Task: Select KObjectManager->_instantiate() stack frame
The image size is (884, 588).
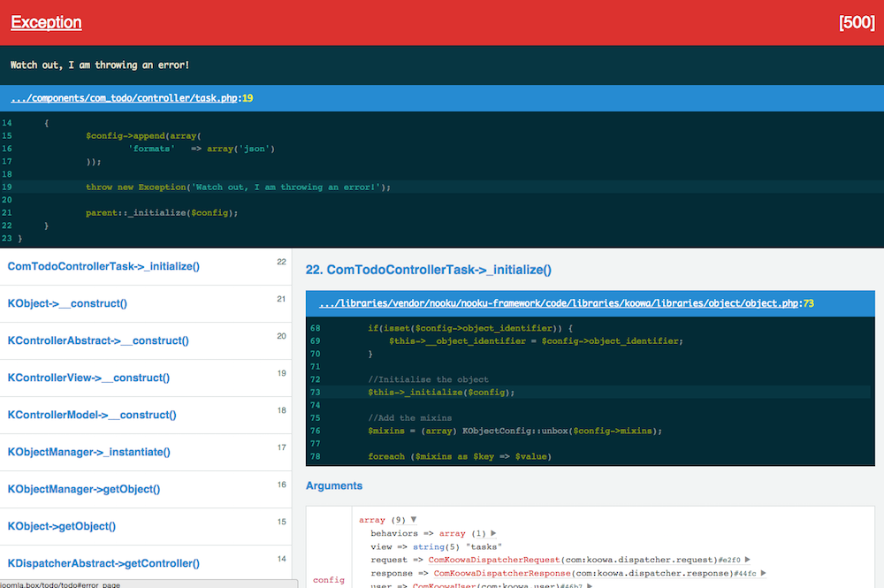Action: point(146,453)
